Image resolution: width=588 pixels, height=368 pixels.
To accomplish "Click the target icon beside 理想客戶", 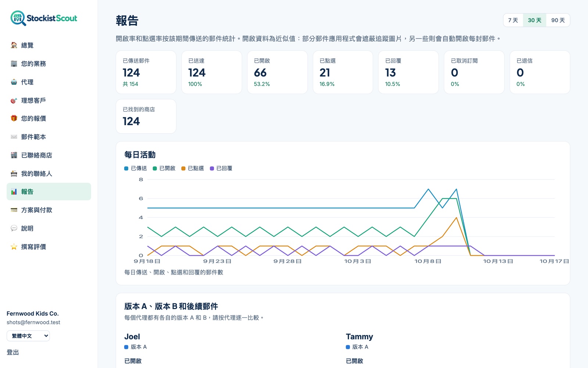I will point(14,100).
